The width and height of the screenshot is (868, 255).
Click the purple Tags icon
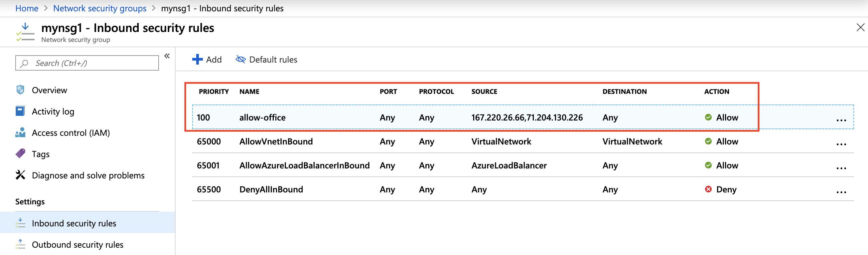pos(20,153)
